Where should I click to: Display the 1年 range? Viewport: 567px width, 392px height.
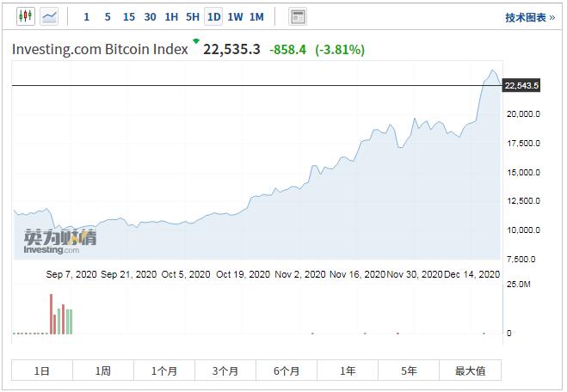(x=348, y=371)
